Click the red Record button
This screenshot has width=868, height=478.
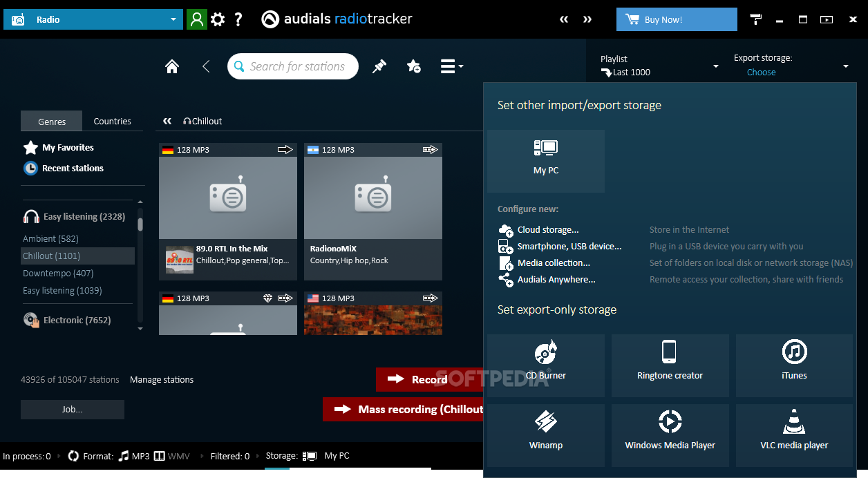click(x=429, y=379)
